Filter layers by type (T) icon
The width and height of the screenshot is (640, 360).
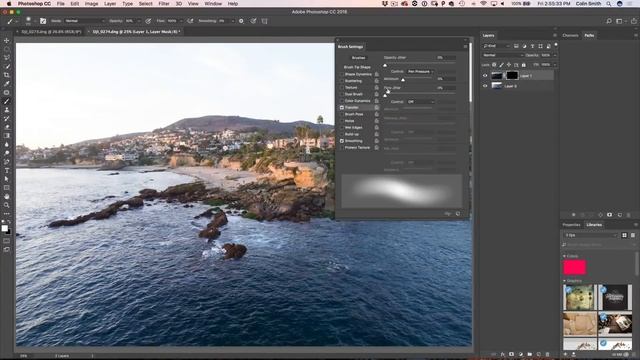532,46
